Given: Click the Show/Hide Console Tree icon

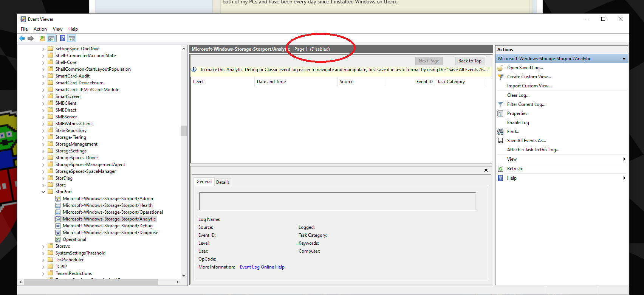Looking at the screenshot, I should tap(51, 38).
